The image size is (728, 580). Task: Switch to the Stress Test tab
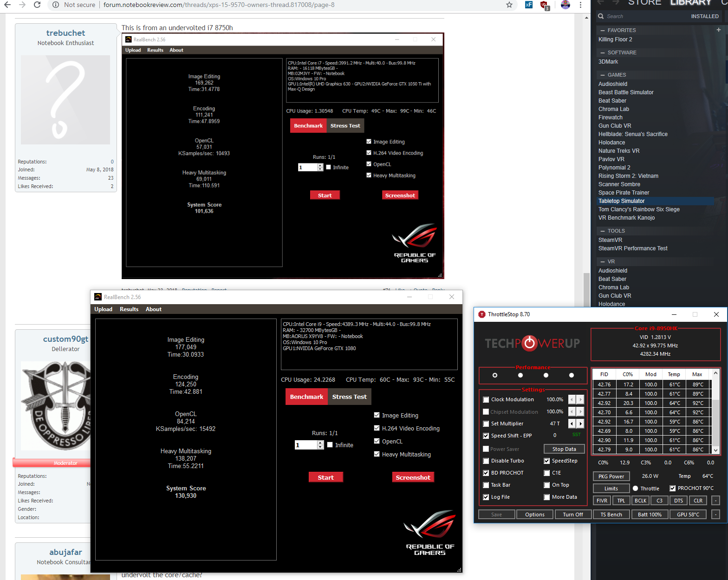(350, 397)
